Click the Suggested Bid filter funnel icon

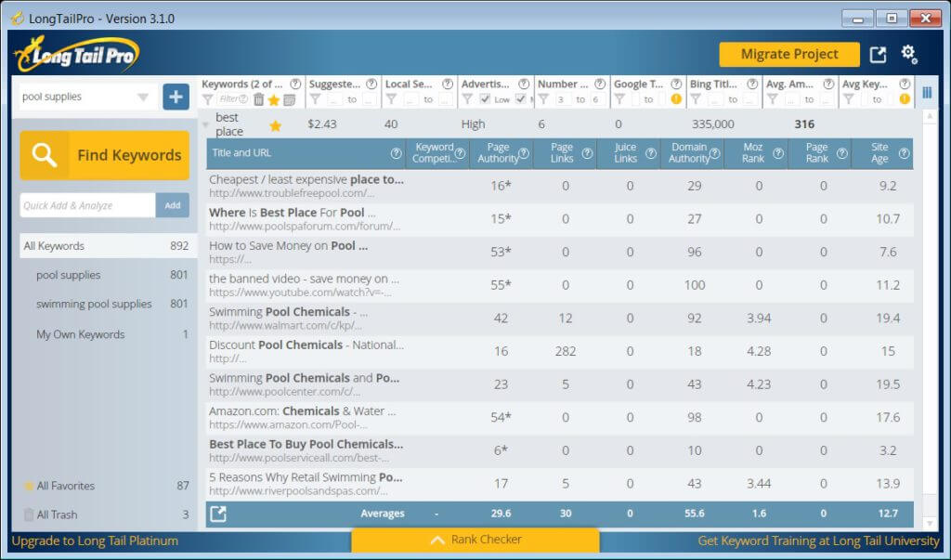tap(315, 99)
